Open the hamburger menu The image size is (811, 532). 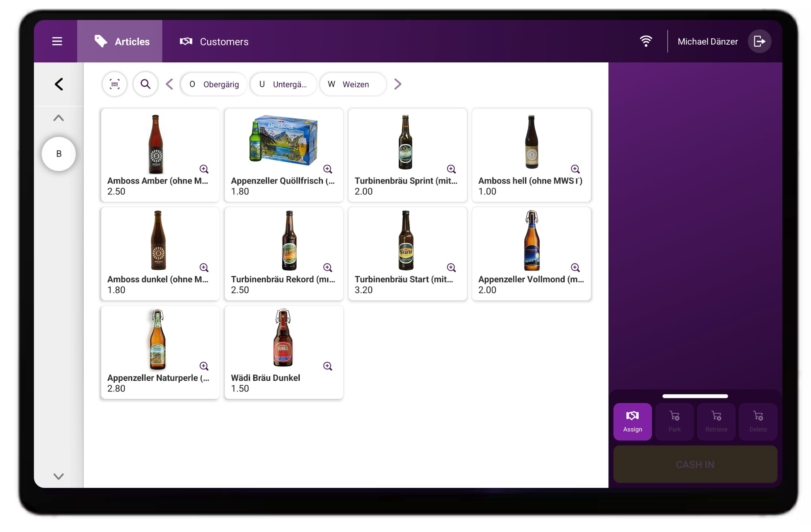(57, 42)
